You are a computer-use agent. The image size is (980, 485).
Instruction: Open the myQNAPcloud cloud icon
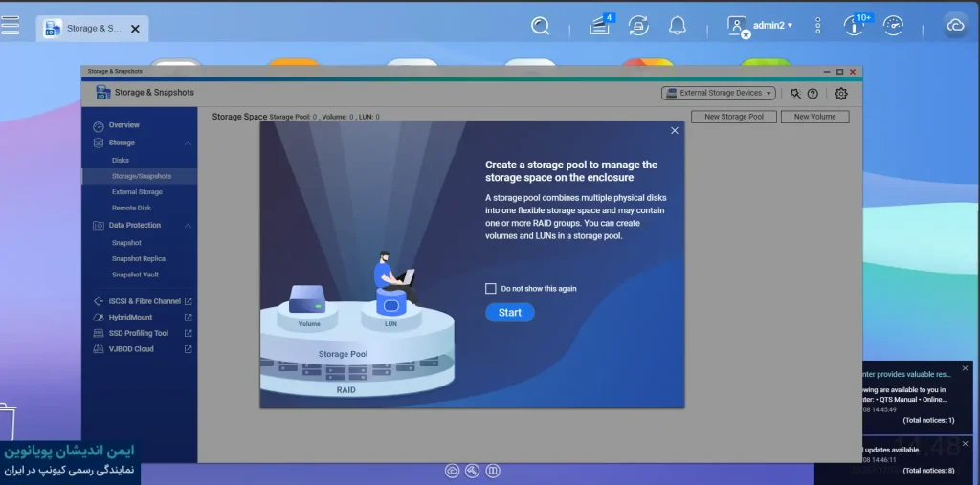click(956, 26)
